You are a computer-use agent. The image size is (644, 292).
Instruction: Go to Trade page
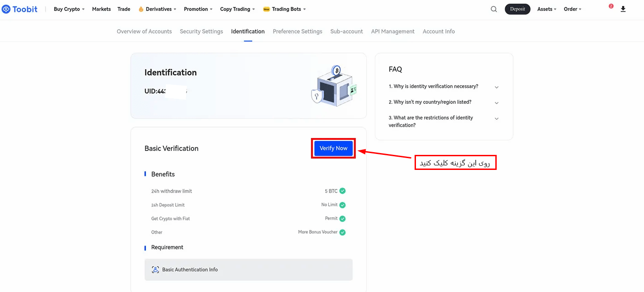pyautogui.click(x=124, y=9)
